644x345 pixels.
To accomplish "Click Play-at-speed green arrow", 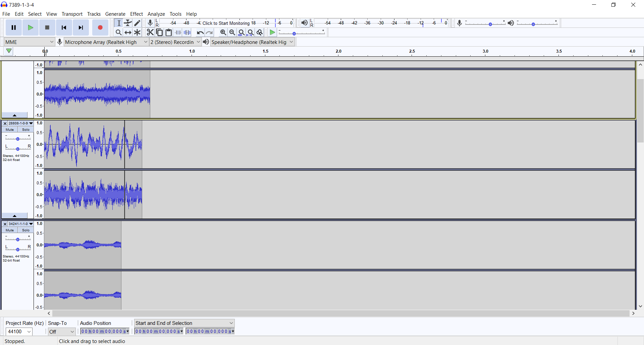I will (273, 33).
